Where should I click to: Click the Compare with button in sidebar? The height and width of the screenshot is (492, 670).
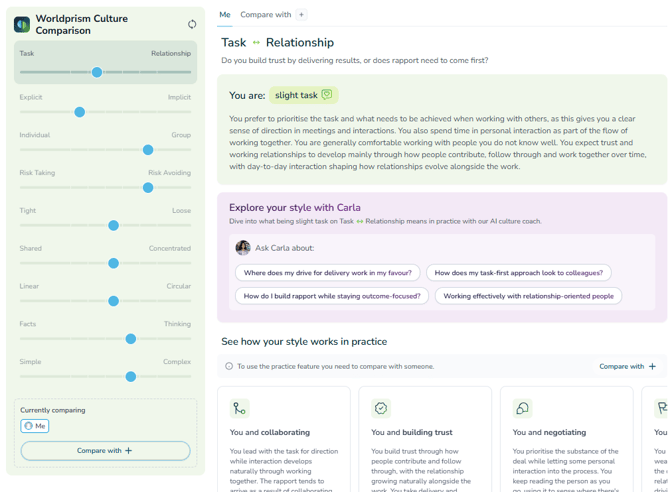tap(105, 451)
